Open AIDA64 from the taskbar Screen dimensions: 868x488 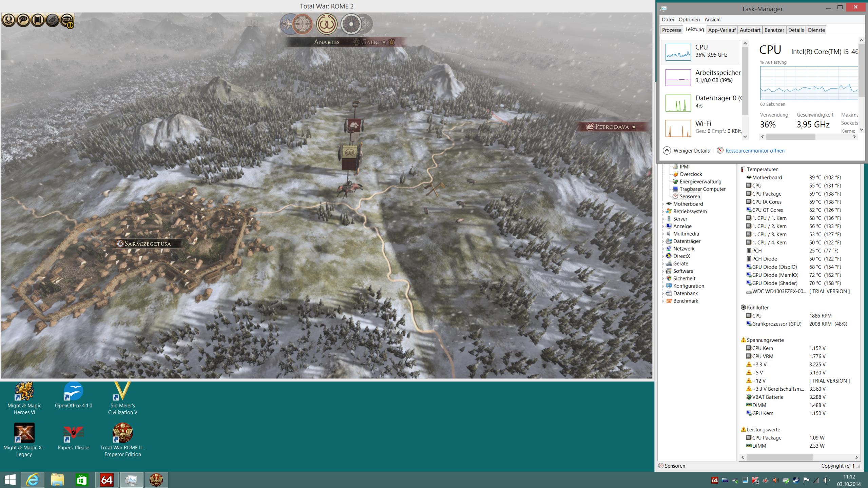pos(107,480)
